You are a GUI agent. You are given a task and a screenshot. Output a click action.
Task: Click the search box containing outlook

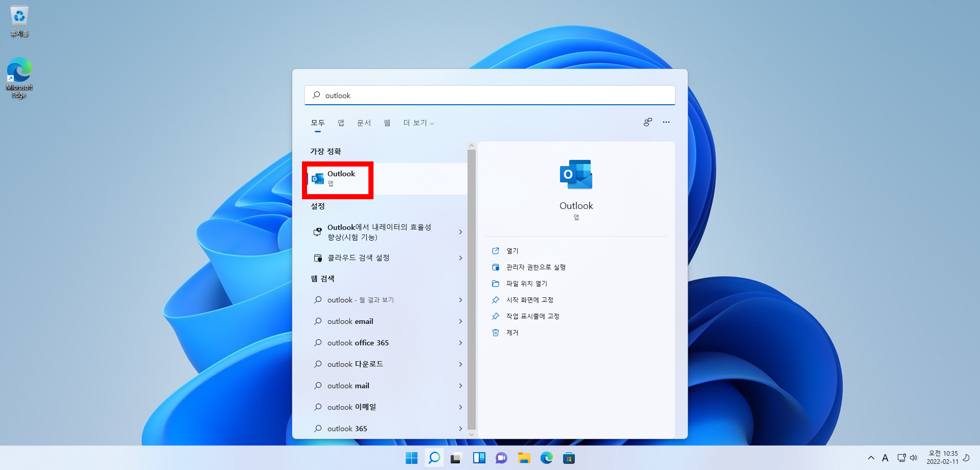pos(489,96)
